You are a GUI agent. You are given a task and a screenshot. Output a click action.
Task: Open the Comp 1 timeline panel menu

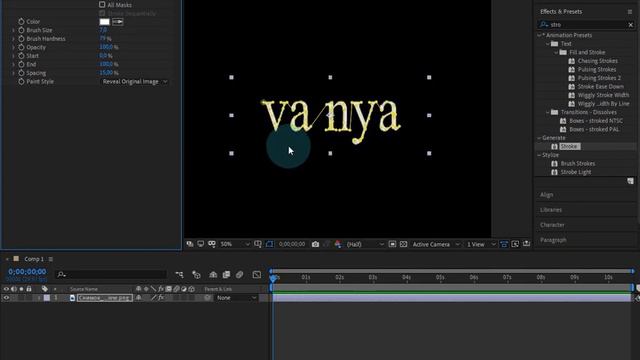point(51,259)
